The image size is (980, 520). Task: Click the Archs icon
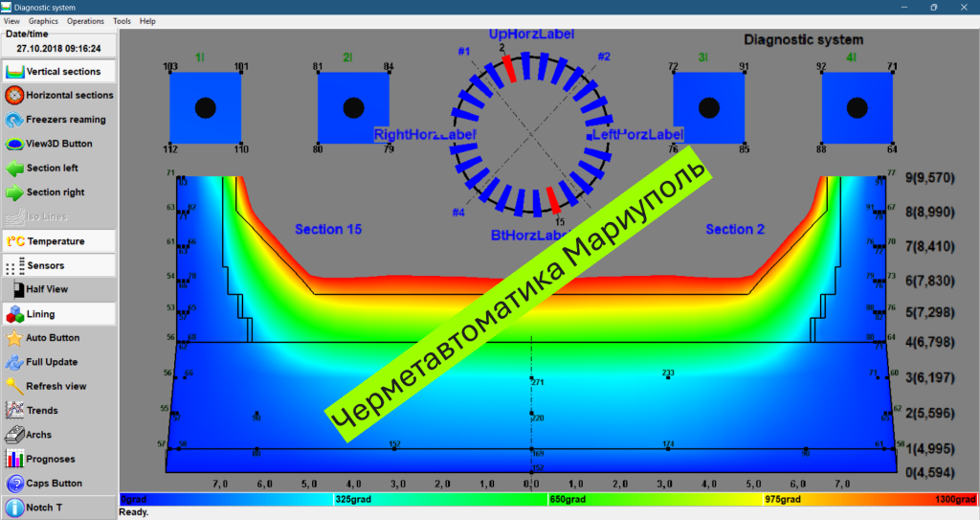click(14, 435)
